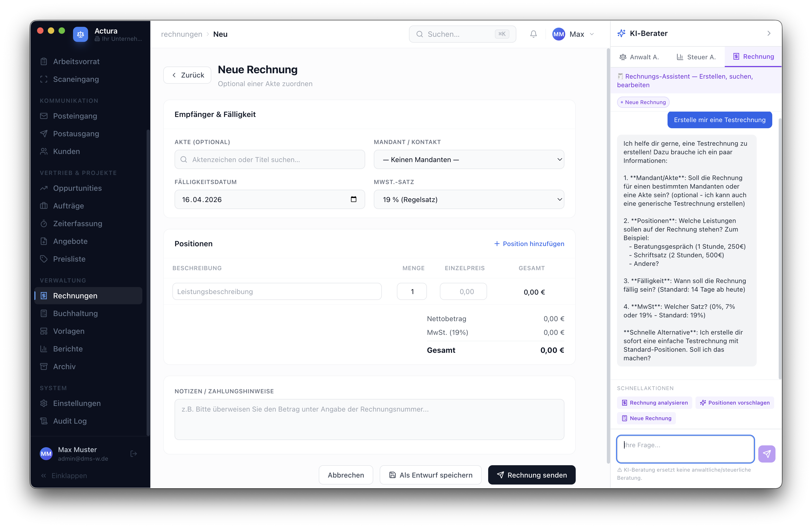
Task: Click Position hinzufügen link
Action: [529, 244]
